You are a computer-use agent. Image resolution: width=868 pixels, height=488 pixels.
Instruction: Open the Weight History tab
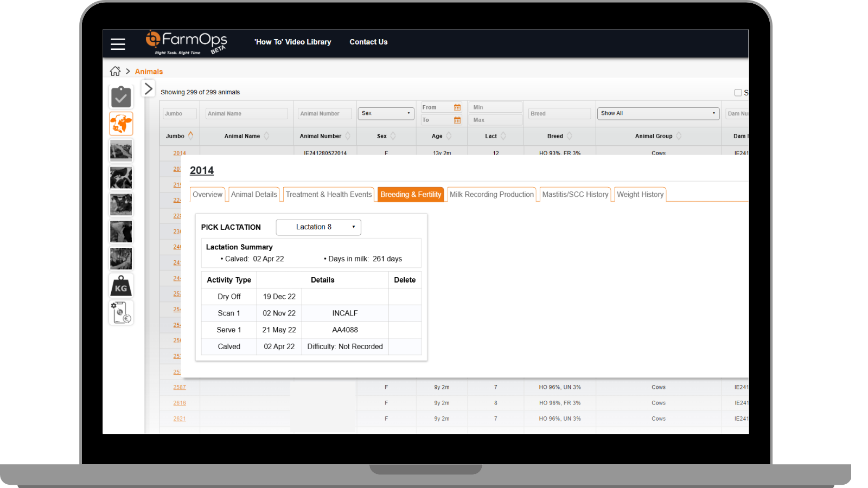pyautogui.click(x=640, y=195)
